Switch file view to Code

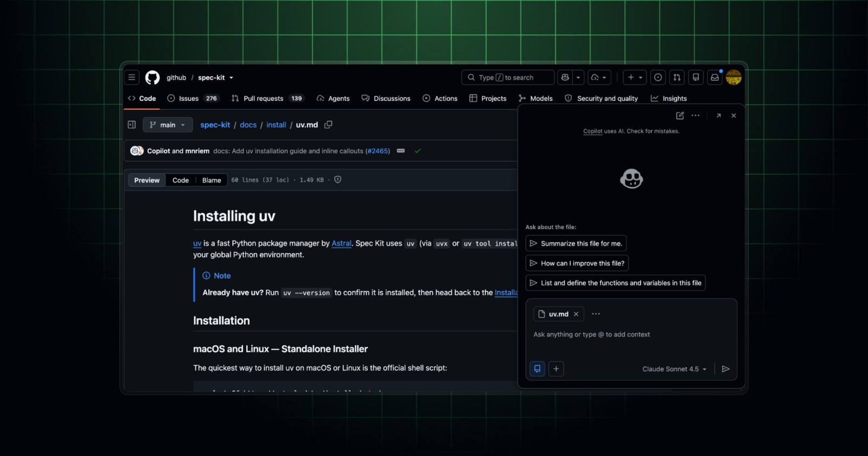click(x=181, y=180)
